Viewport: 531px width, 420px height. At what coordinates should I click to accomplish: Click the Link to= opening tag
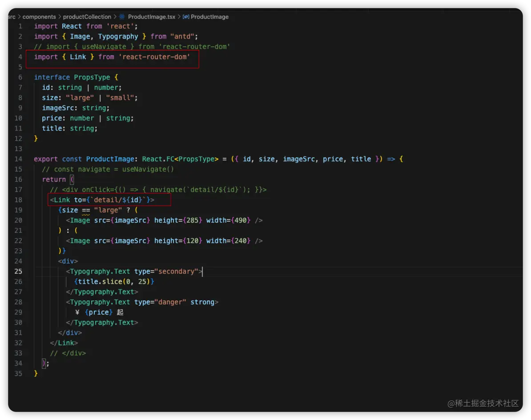click(x=102, y=200)
